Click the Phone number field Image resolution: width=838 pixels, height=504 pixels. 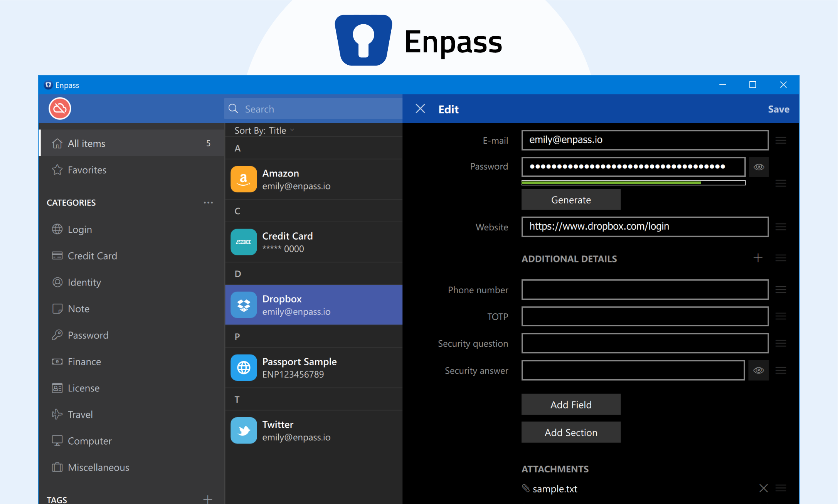[x=645, y=290]
